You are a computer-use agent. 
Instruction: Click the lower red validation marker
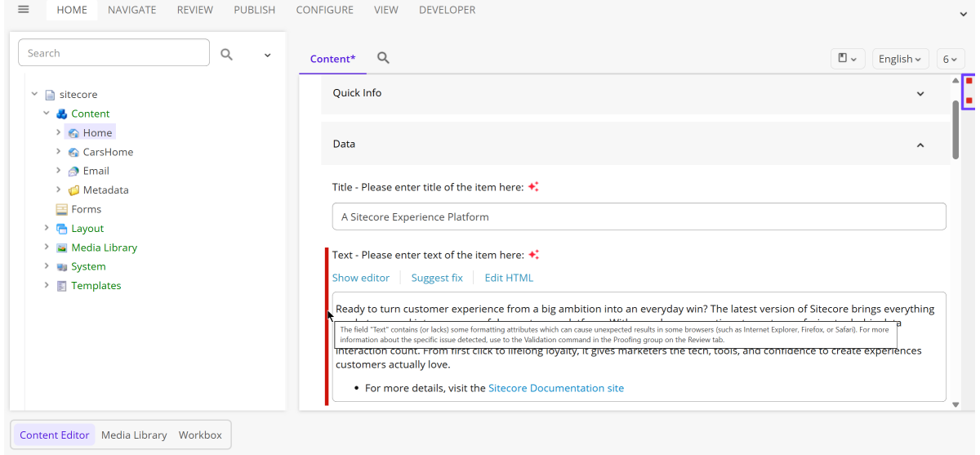[969, 100]
